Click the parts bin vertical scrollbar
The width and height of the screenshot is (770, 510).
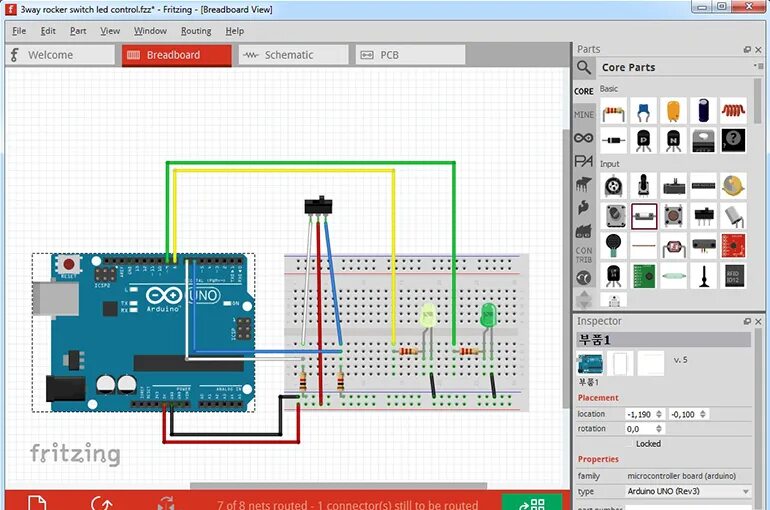(759, 101)
